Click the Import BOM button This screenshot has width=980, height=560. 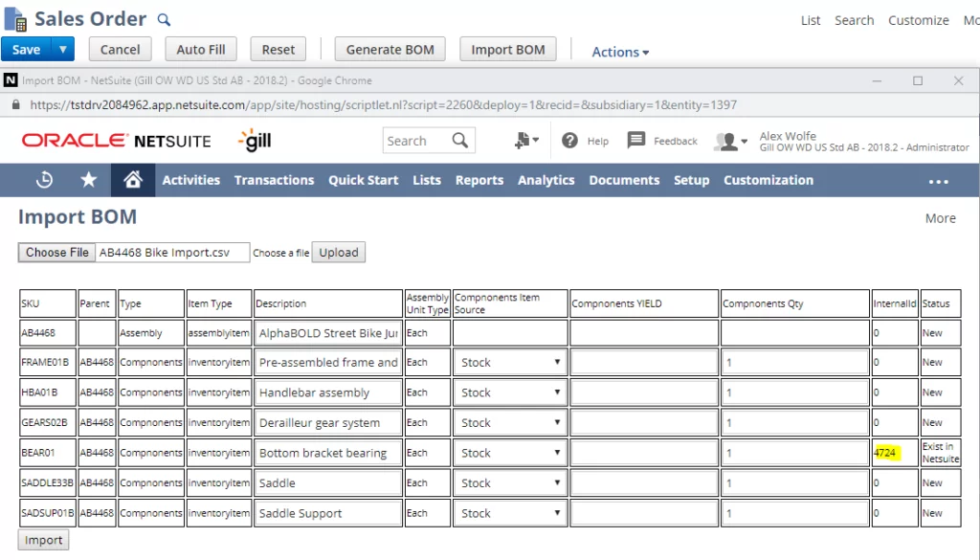click(508, 50)
